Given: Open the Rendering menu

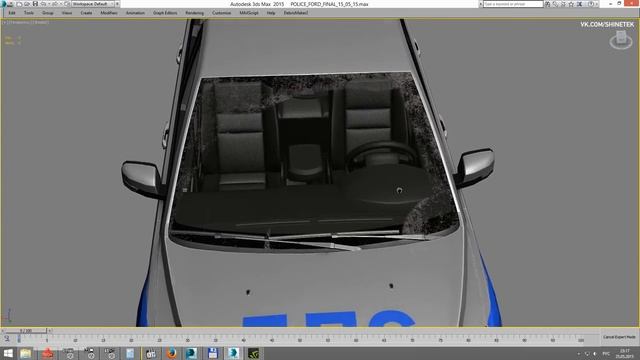Looking at the screenshot, I should pyautogui.click(x=194, y=13).
